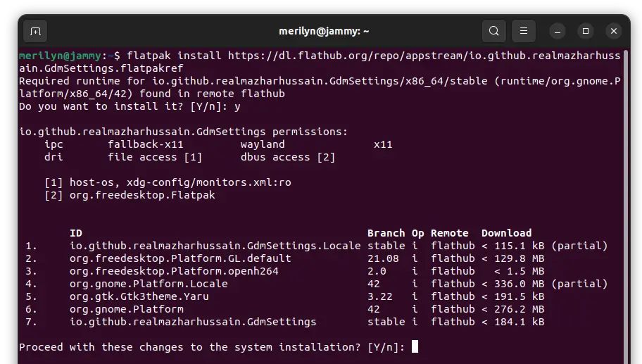This screenshot has height=364, width=642.
Task: Click the cursor block after the Proceed prompt
Action: (415, 346)
